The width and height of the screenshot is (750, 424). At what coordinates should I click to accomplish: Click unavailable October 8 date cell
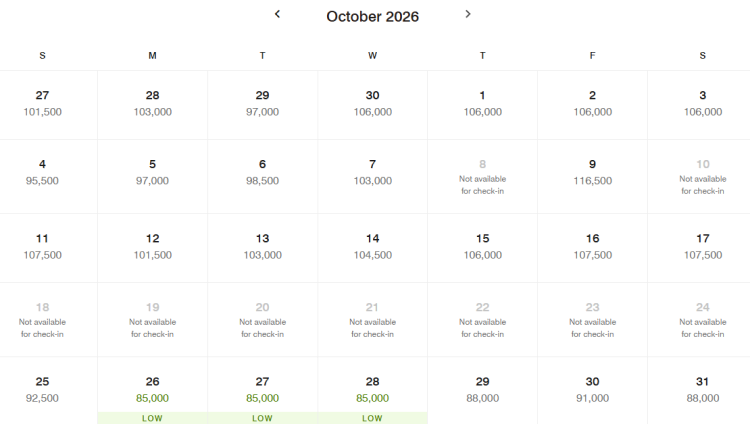(482, 175)
